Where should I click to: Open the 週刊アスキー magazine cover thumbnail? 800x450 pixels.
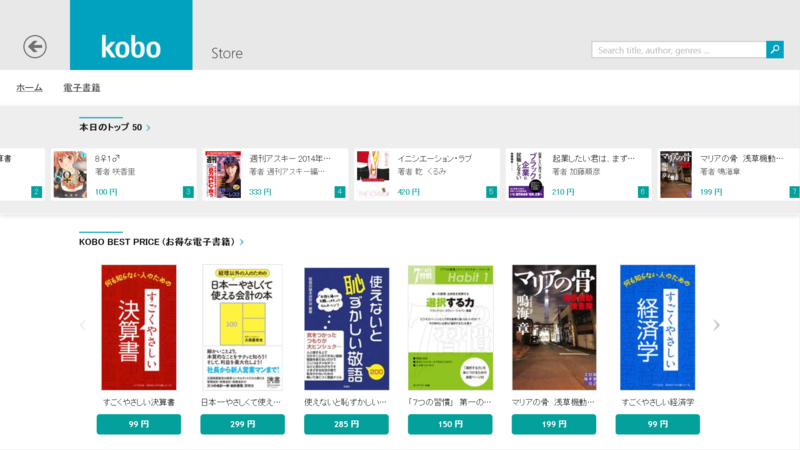pos(223,174)
